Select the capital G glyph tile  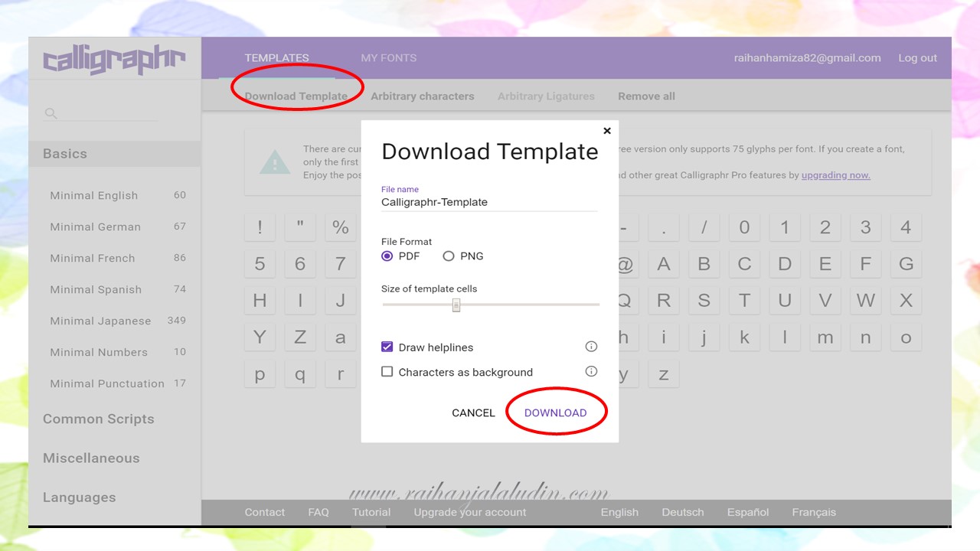tap(906, 264)
